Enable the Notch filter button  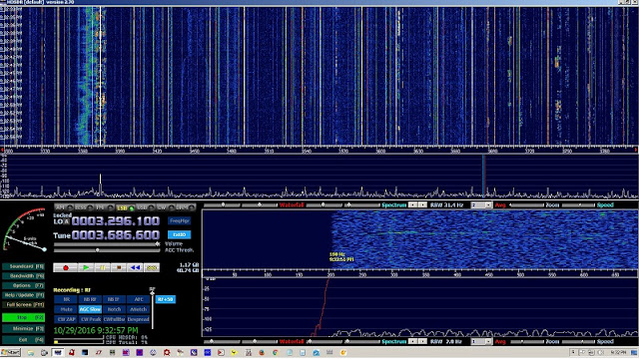(x=114, y=309)
